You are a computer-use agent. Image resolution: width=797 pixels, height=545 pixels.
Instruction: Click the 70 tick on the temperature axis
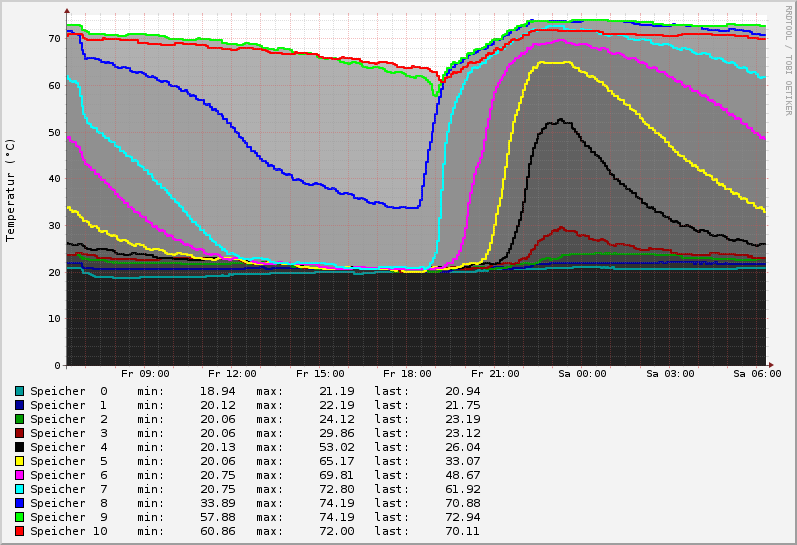[54, 38]
